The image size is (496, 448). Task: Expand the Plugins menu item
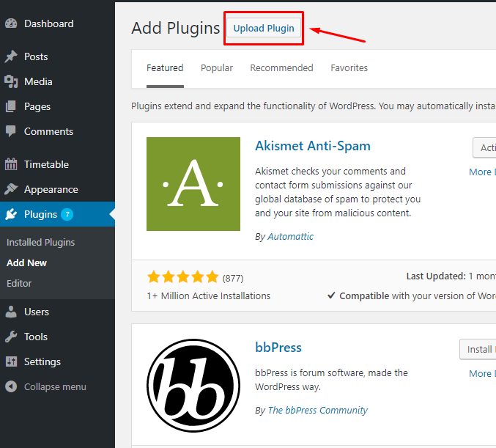pos(40,214)
